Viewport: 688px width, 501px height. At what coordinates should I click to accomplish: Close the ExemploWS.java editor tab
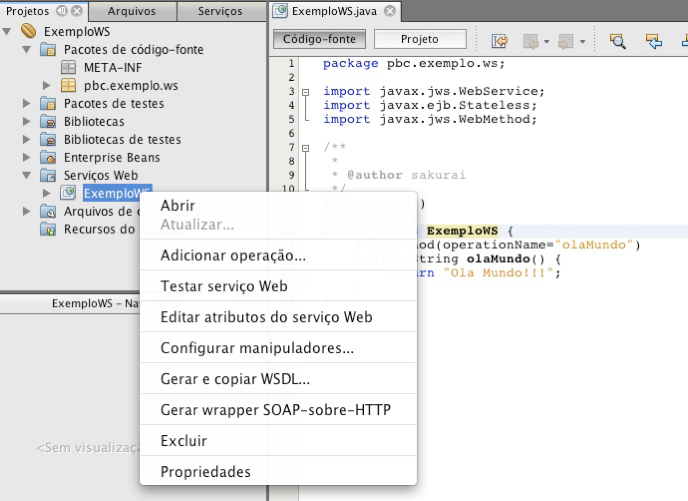point(390,11)
